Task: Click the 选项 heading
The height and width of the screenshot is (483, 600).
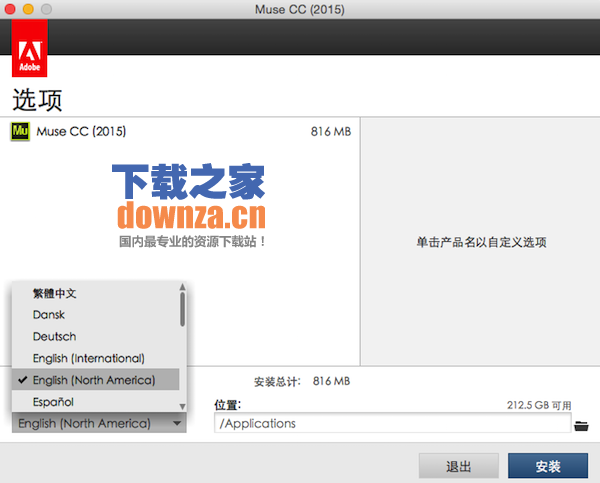Action: [x=38, y=100]
